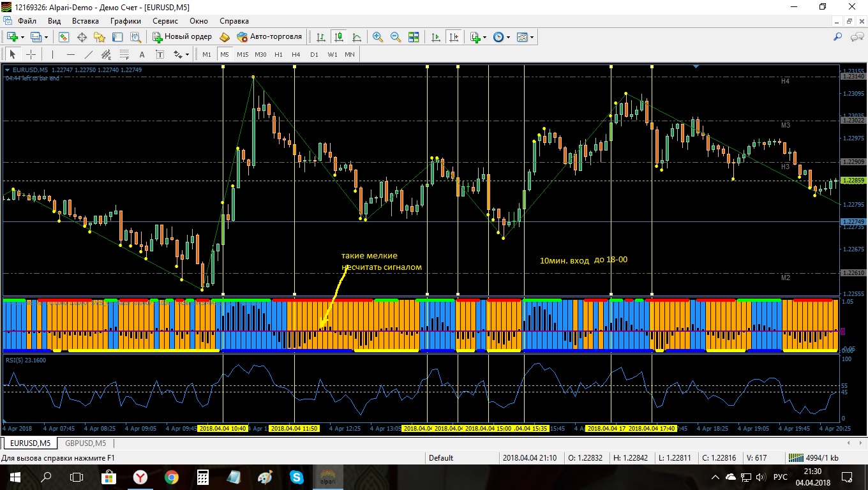Select the text 'A' drawing tool
This screenshot has height=490, width=868.
tap(142, 54)
